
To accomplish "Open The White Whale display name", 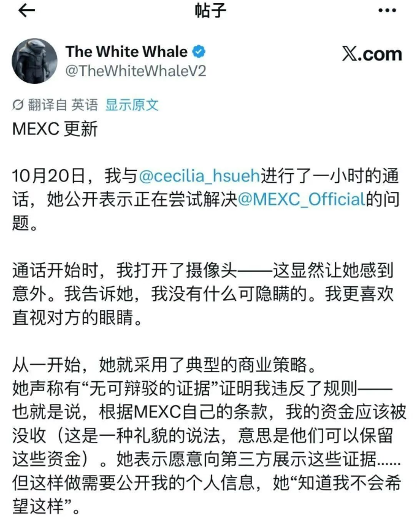I will (126, 51).
